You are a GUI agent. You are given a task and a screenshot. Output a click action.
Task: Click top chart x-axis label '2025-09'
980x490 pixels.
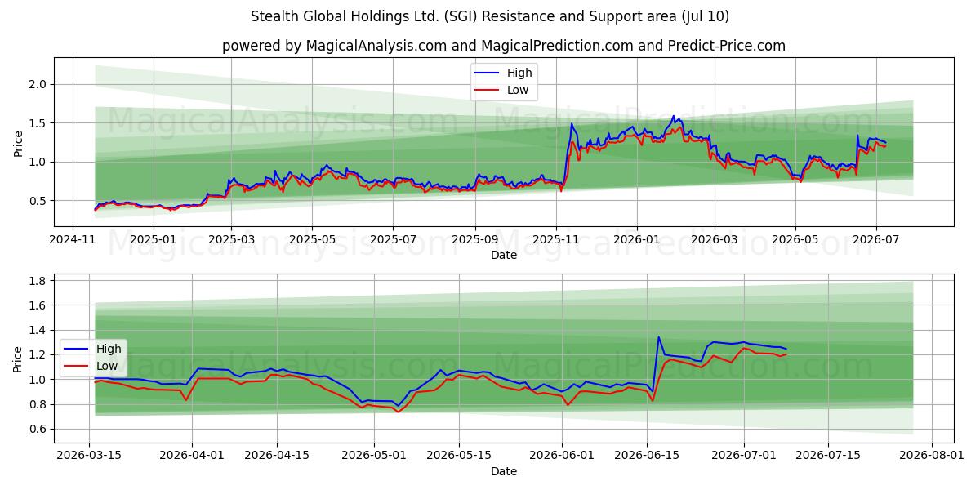point(475,240)
